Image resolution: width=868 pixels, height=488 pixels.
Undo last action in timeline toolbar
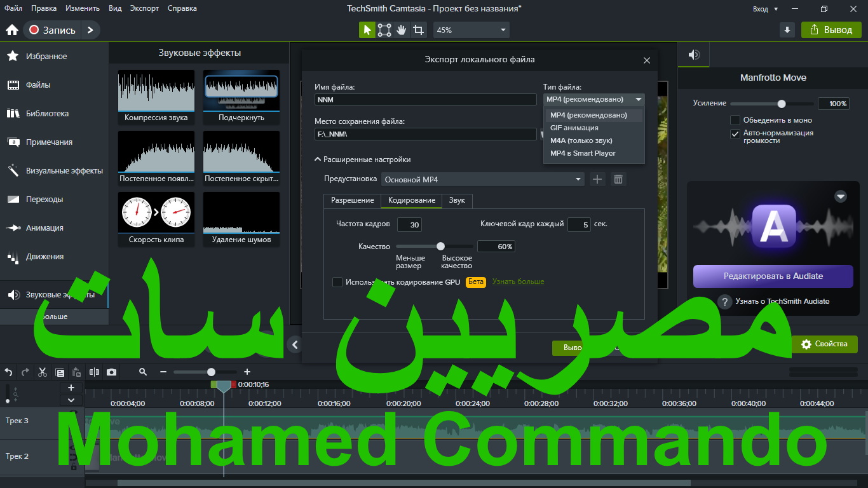point(9,372)
